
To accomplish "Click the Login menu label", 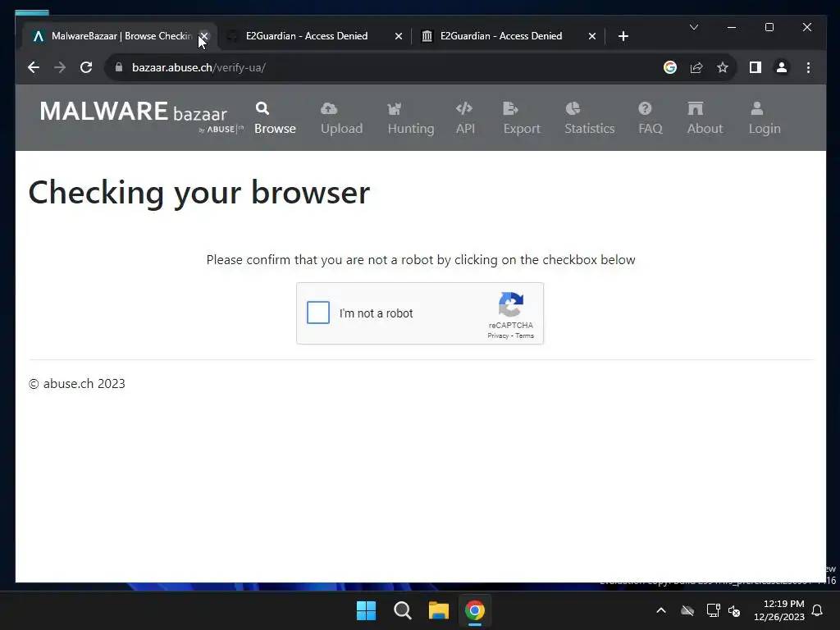I will tap(765, 129).
